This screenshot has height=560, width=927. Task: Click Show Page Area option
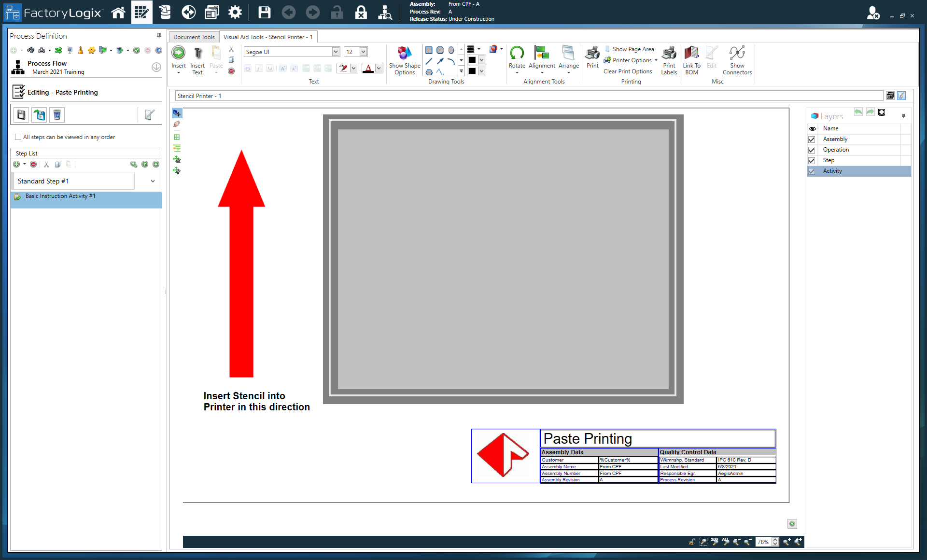633,49
